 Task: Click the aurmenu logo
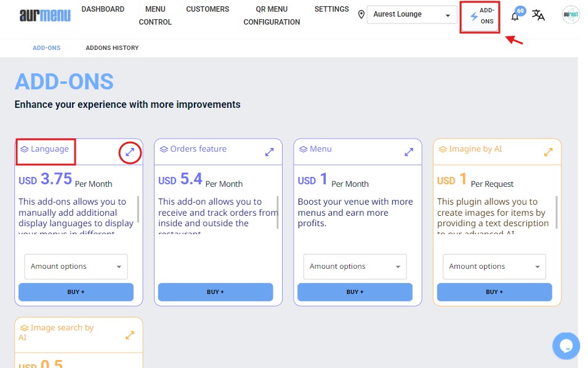[44, 15]
